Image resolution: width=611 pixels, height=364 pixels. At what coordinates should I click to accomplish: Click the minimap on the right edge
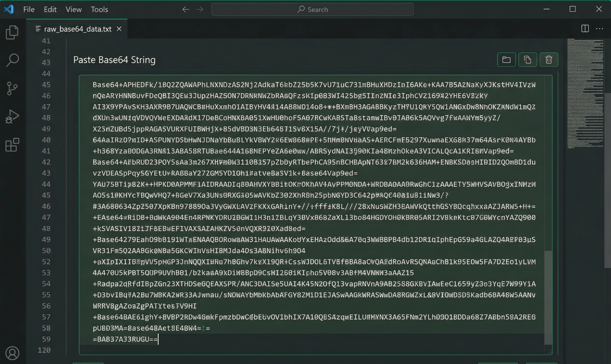click(586, 95)
